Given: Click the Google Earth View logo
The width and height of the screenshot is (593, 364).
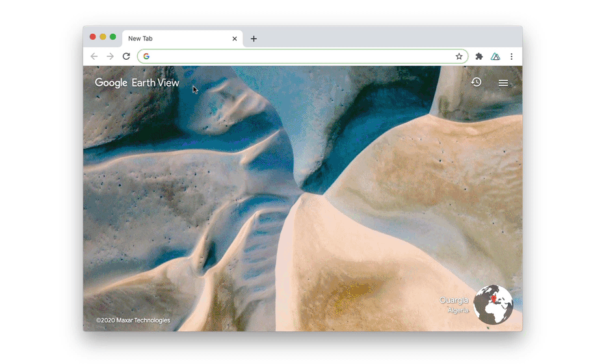Looking at the screenshot, I should click(137, 83).
